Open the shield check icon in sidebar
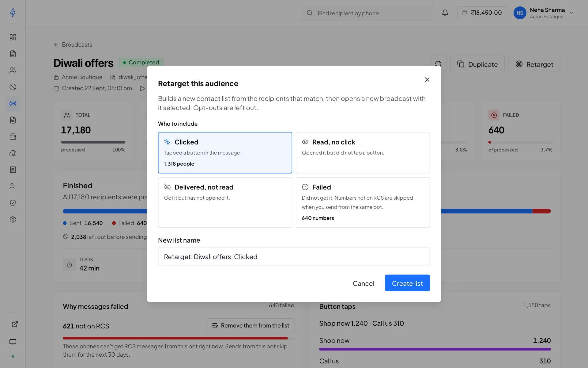The width and height of the screenshot is (588, 368). point(13,203)
